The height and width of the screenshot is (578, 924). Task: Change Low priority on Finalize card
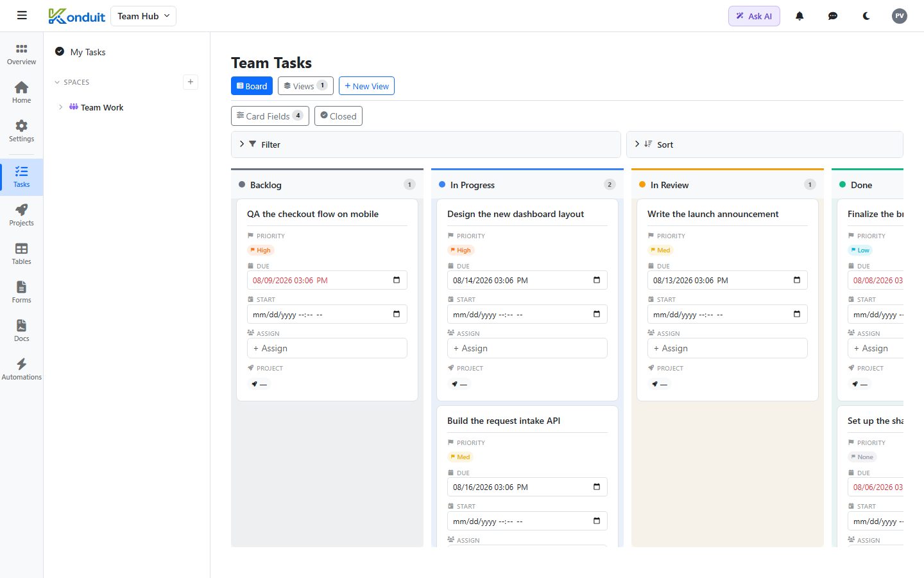pyautogui.click(x=860, y=250)
